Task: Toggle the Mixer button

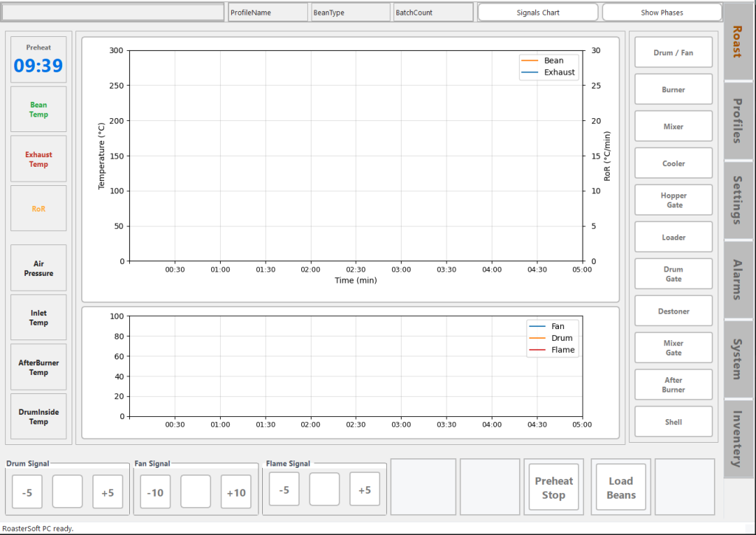Action: pos(673,126)
